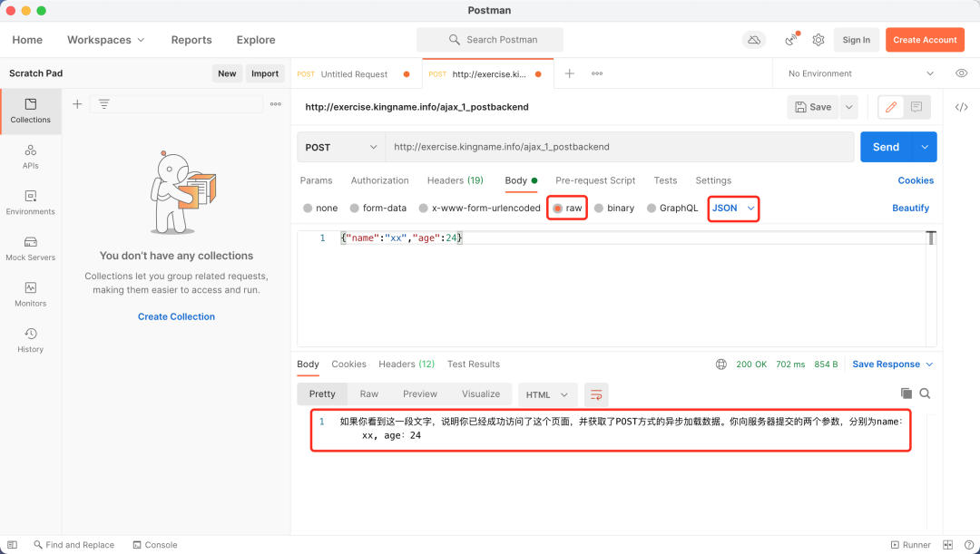980x554 pixels.
Task: Select the Preview response view
Action: click(x=420, y=394)
